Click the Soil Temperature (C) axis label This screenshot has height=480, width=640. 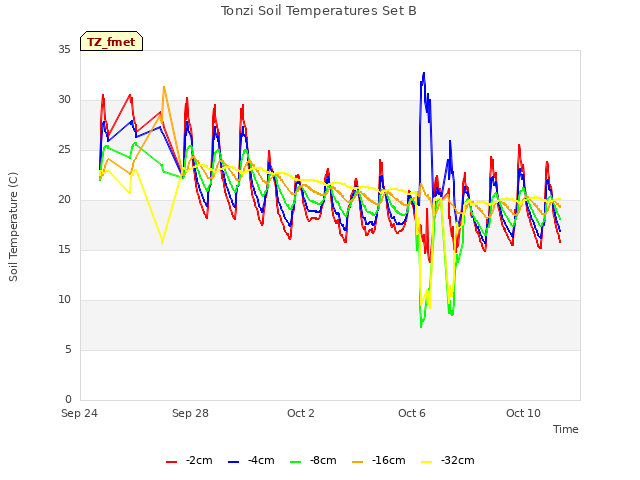[x=13, y=227]
